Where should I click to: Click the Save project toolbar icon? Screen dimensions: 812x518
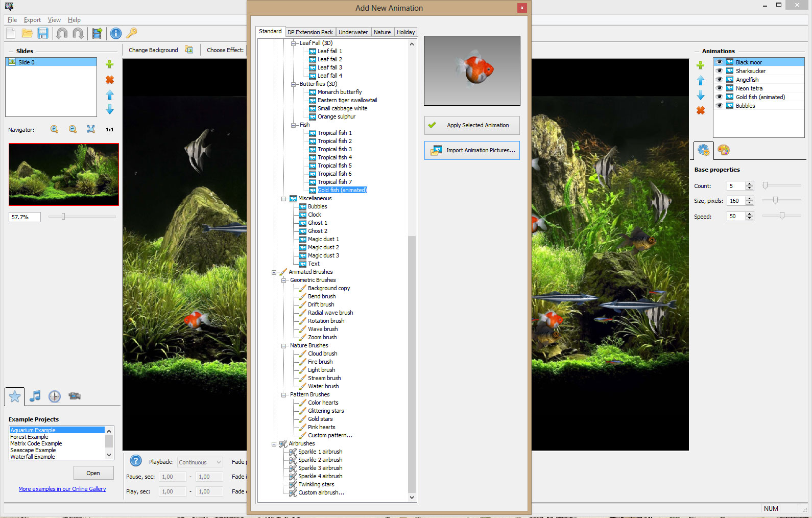point(43,34)
